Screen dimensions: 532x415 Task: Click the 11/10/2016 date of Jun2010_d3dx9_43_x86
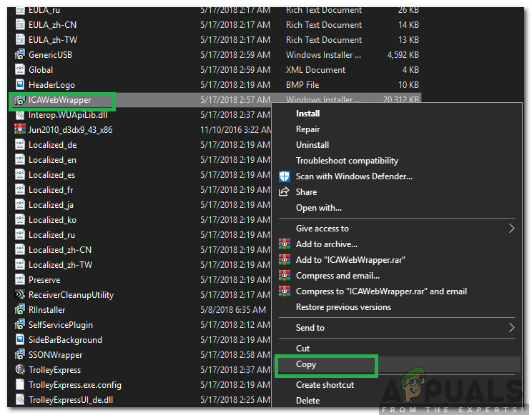[x=236, y=130]
